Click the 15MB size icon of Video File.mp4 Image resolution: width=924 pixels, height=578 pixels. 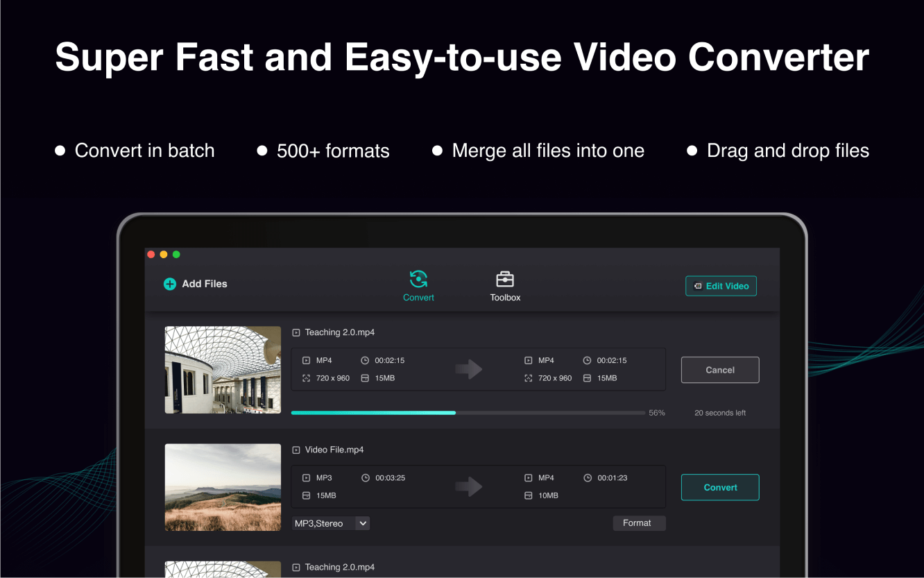(307, 495)
